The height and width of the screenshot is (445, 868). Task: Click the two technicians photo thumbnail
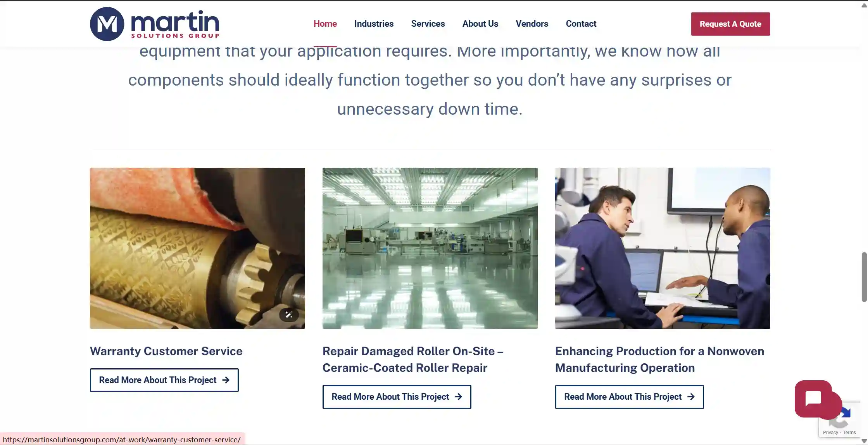(x=663, y=248)
